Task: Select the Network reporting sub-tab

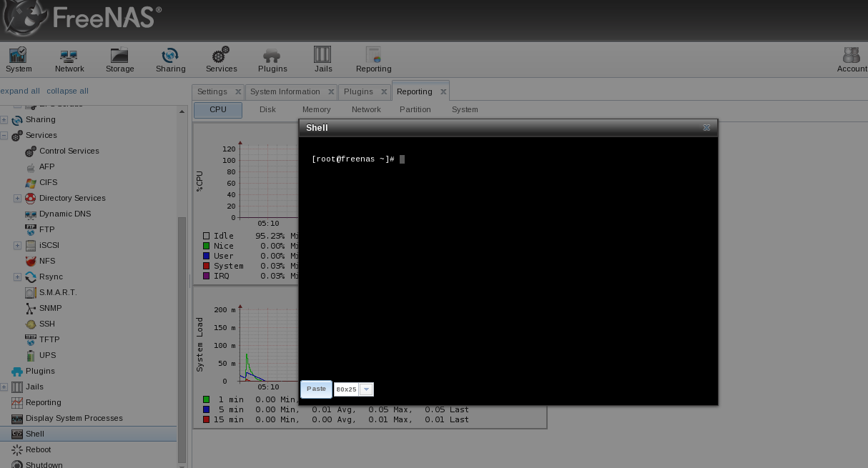Action: coord(366,109)
